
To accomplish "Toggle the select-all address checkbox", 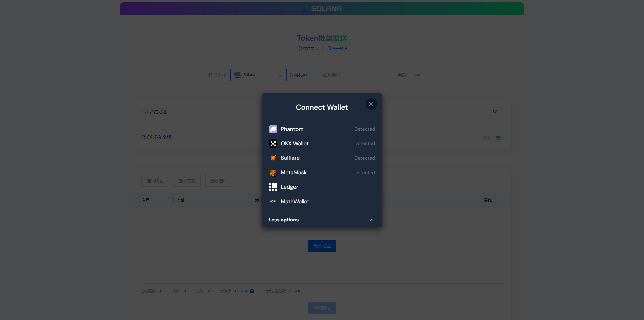I will coord(171,200).
